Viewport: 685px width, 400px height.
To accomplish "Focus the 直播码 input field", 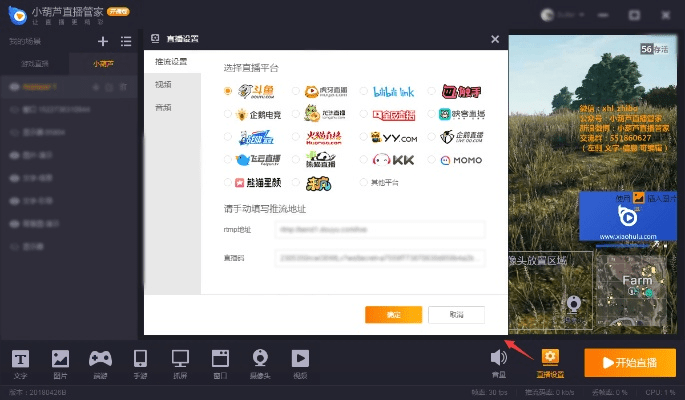I will 380,258.
